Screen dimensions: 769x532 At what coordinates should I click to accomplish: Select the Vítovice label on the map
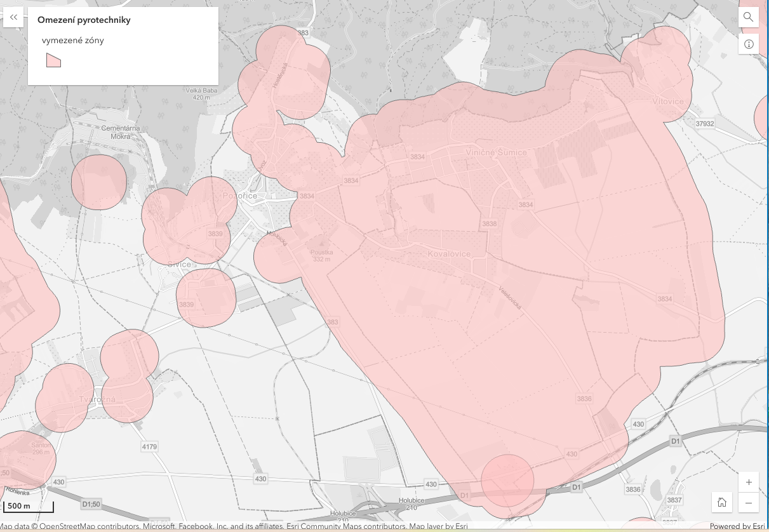[x=668, y=102]
